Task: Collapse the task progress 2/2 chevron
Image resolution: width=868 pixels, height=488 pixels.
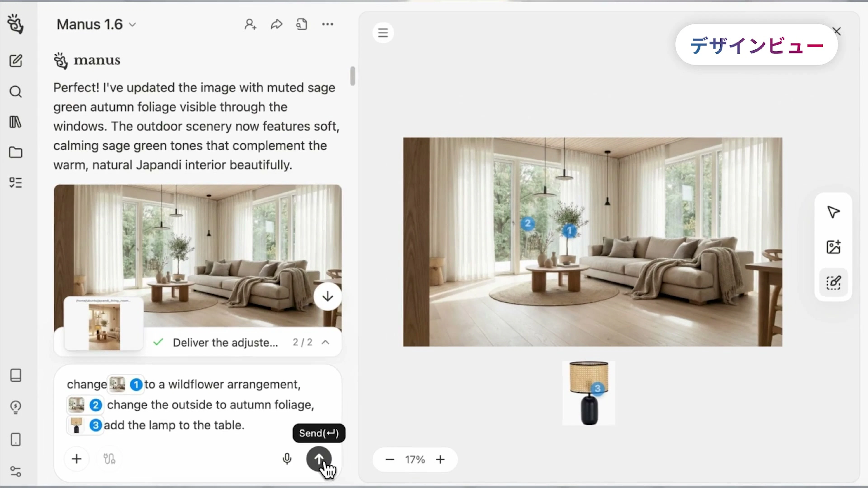Action: coord(325,342)
